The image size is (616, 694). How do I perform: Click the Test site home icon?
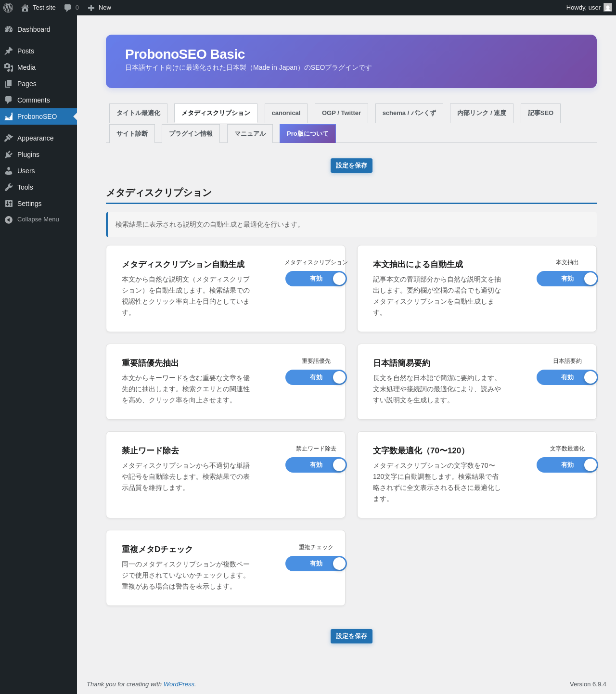click(x=25, y=8)
